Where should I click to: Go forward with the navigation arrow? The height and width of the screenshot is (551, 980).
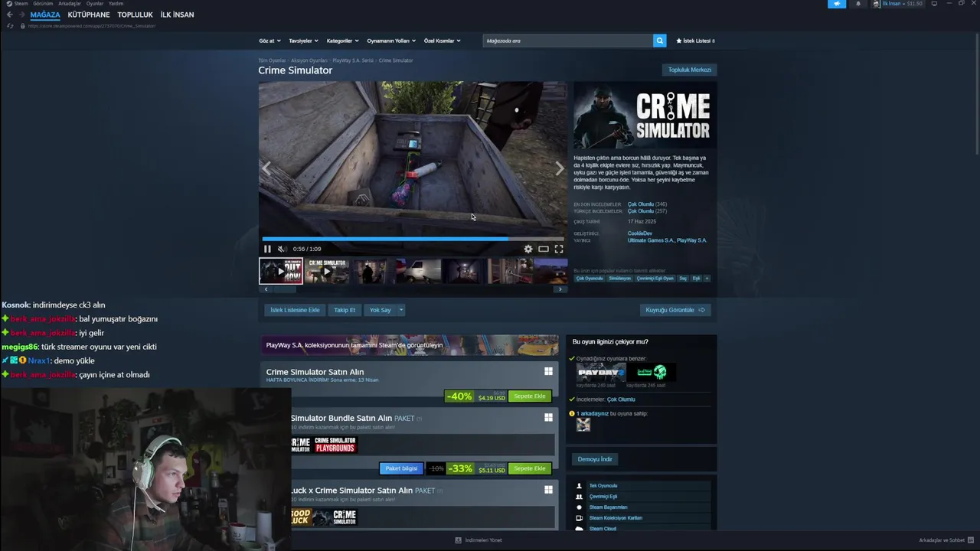[22, 15]
